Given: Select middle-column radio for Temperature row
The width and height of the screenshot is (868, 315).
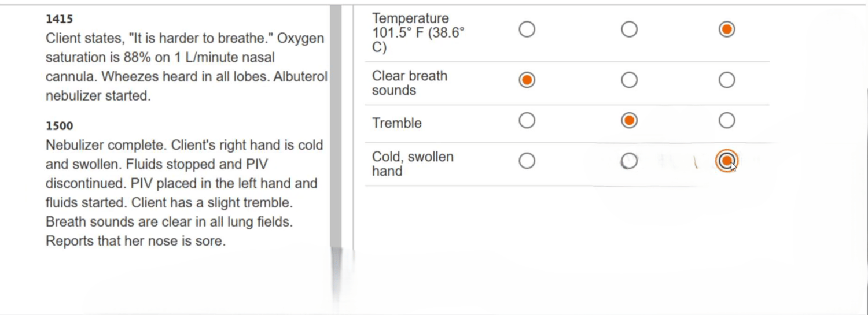Looking at the screenshot, I should (x=629, y=29).
